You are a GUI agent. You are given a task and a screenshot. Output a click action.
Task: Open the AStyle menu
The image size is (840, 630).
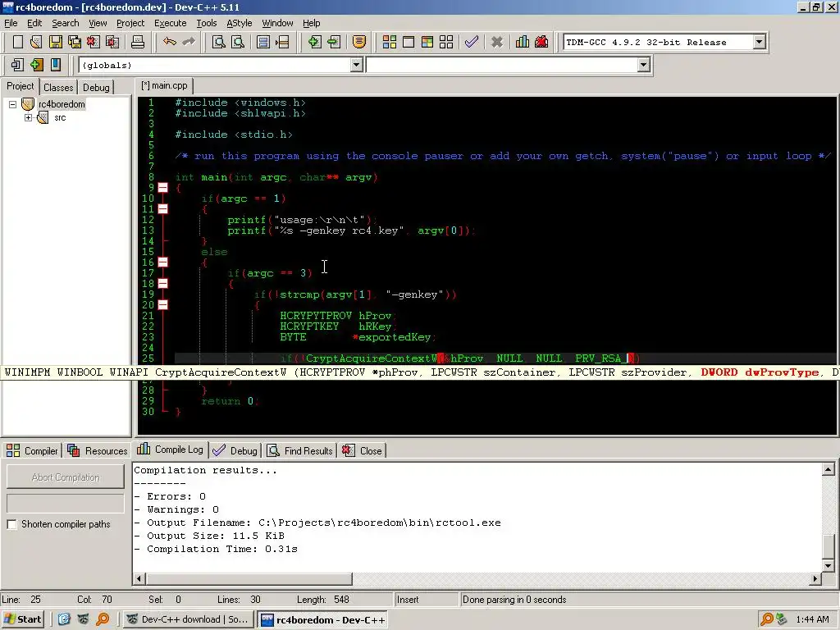239,23
